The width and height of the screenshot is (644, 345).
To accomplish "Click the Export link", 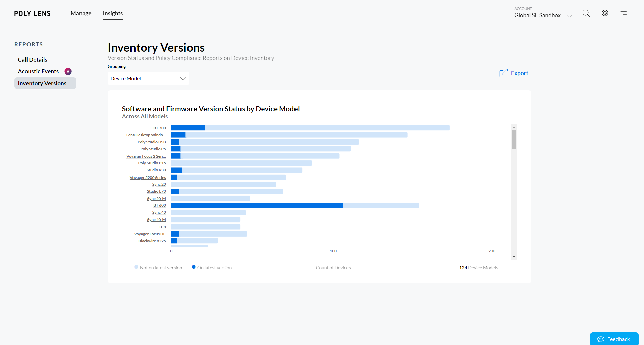I will pos(520,73).
